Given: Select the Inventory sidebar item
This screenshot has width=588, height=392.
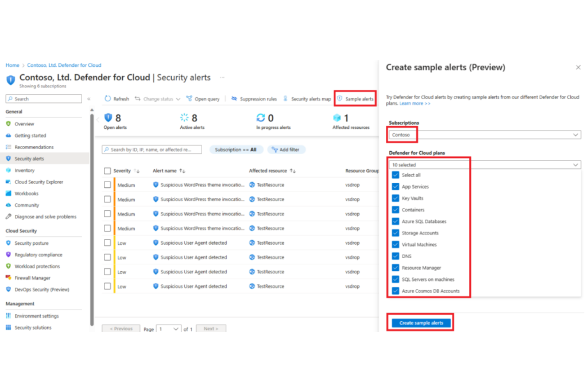Looking at the screenshot, I should [25, 170].
